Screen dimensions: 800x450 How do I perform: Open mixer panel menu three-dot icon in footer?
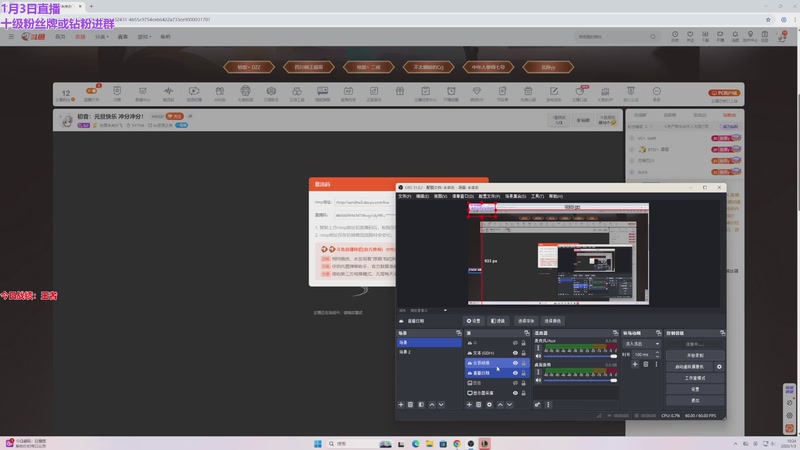click(548, 405)
